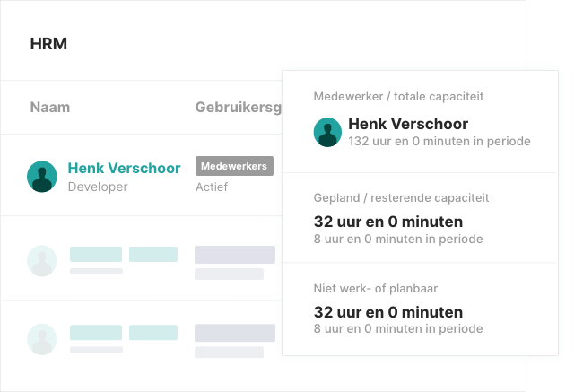
Task: Click the grey Medewerkers badge
Action: coord(233,167)
